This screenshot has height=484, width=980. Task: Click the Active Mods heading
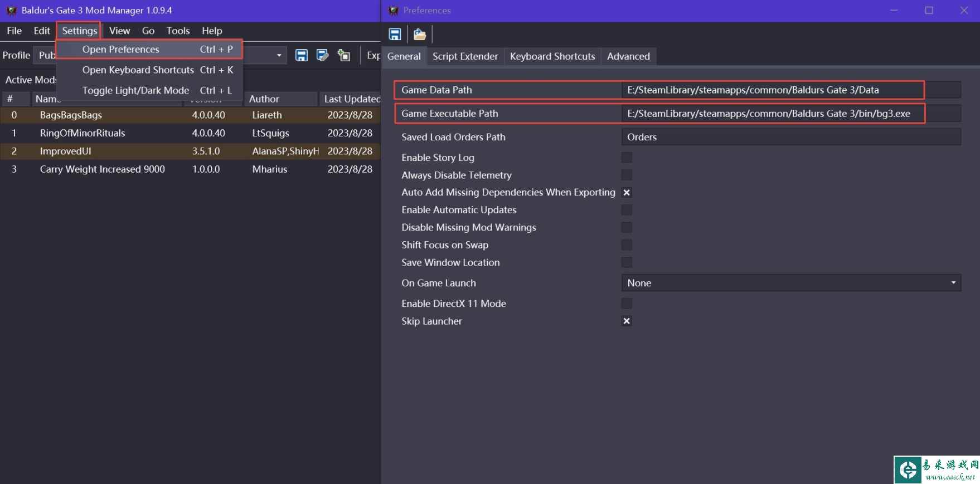pos(31,80)
